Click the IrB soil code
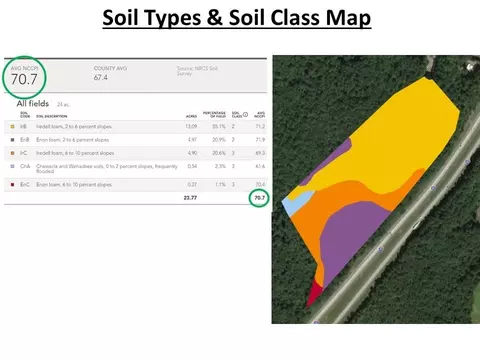 (x=23, y=127)
